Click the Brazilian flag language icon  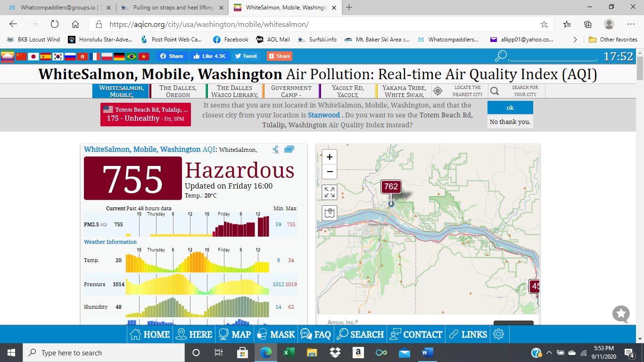(x=132, y=57)
